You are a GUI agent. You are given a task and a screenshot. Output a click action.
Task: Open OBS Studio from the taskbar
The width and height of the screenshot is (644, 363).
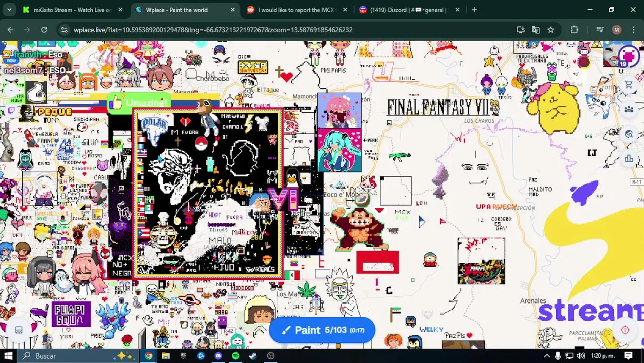(x=271, y=356)
